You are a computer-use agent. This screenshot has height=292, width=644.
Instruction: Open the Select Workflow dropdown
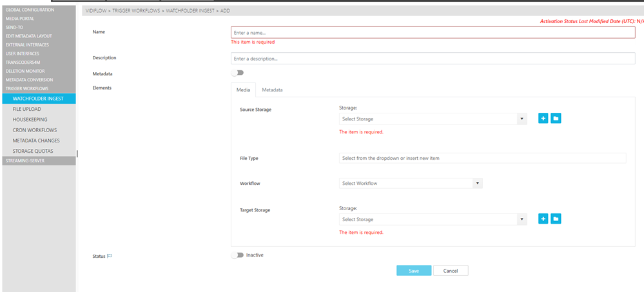[x=411, y=184]
